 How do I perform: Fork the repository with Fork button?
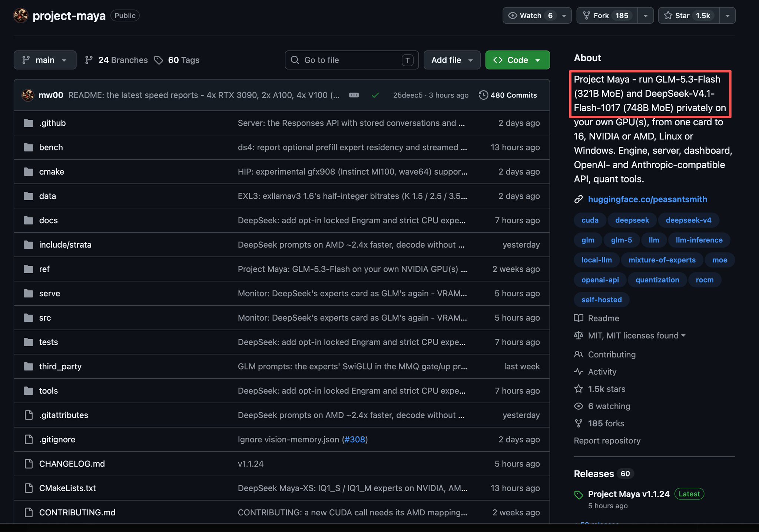pyautogui.click(x=607, y=16)
